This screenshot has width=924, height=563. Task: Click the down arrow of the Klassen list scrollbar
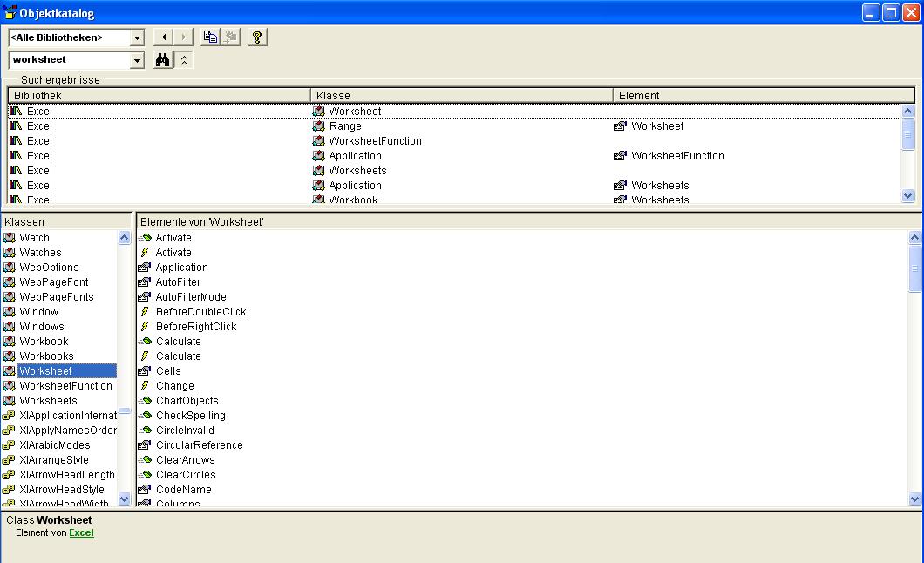tap(124, 499)
